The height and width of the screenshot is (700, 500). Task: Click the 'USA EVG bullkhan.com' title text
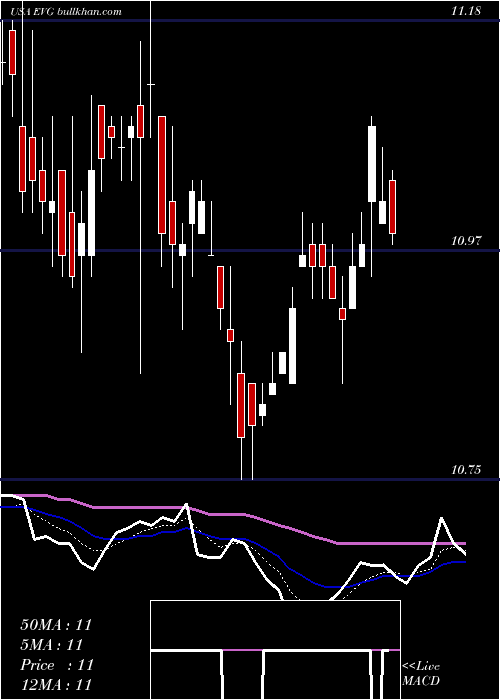tap(67, 12)
